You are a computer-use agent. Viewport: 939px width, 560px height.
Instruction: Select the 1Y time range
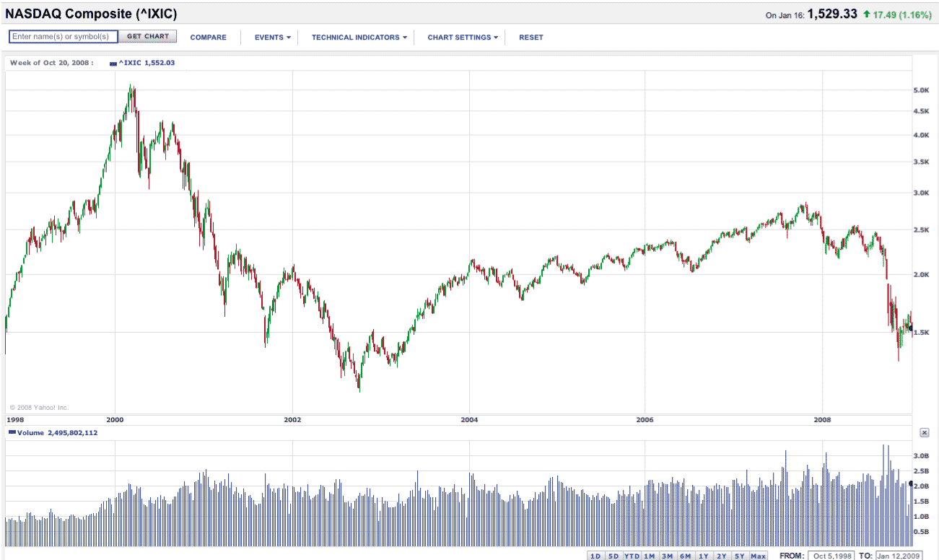[704, 556]
